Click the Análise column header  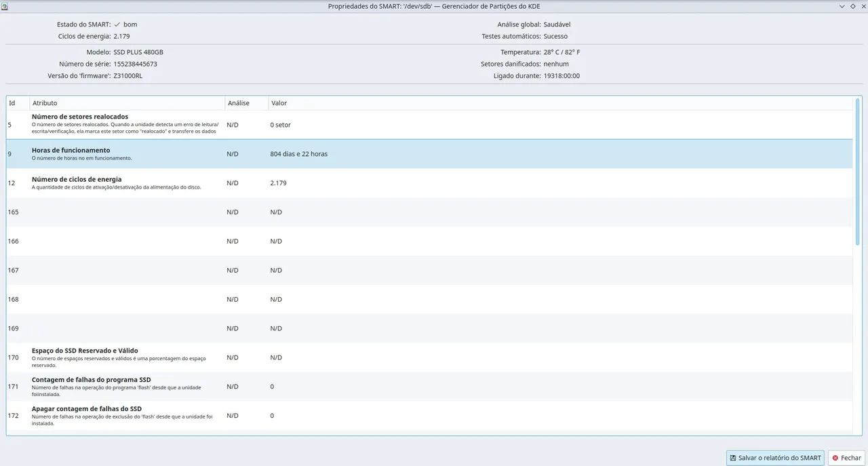[247, 103]
